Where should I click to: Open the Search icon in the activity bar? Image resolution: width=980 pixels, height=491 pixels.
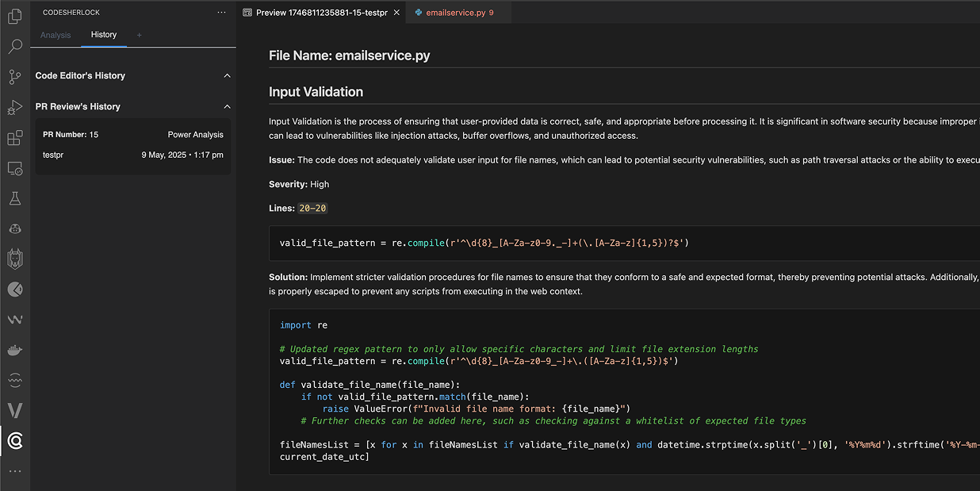[x=15, y=47]
